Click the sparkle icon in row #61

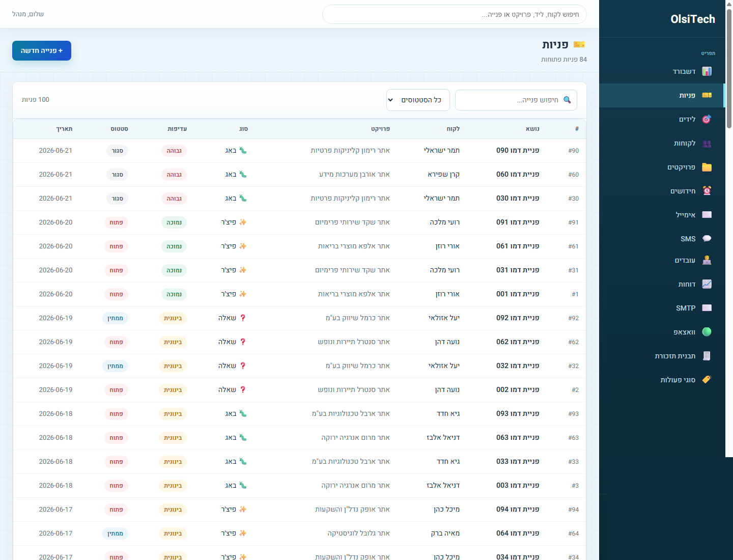tap(243, 246)
